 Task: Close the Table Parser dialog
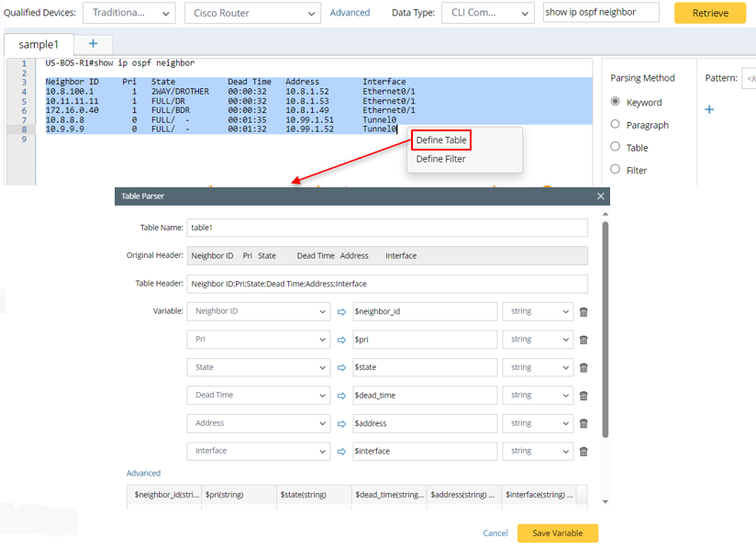601,196
